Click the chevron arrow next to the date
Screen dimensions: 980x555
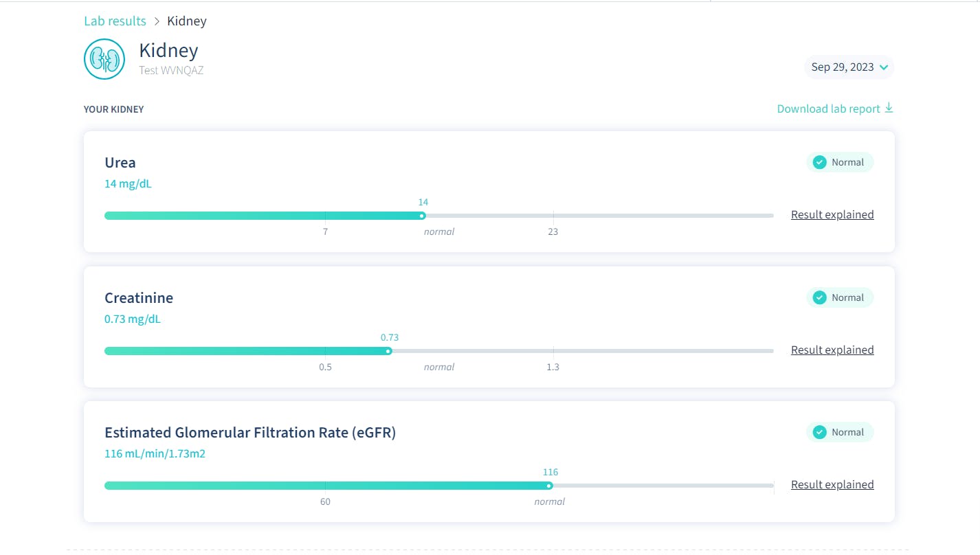click(x=884, y=67)
